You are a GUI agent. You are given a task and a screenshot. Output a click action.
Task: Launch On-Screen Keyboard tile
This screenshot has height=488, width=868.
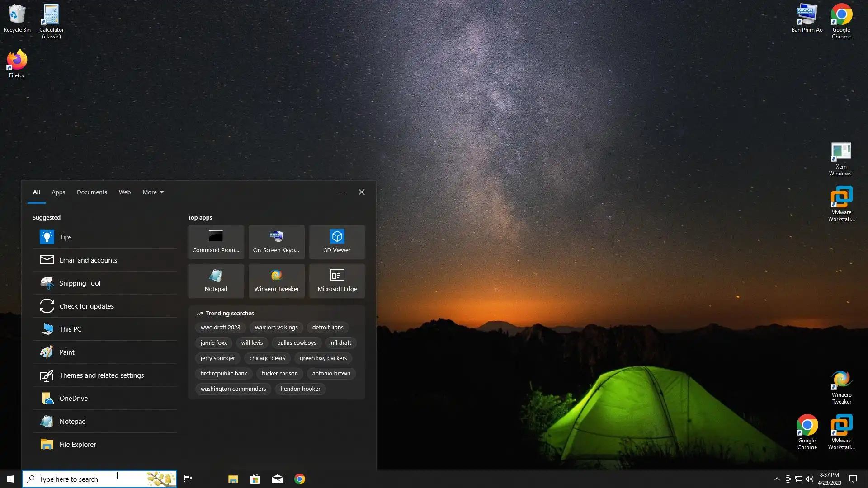276,242
